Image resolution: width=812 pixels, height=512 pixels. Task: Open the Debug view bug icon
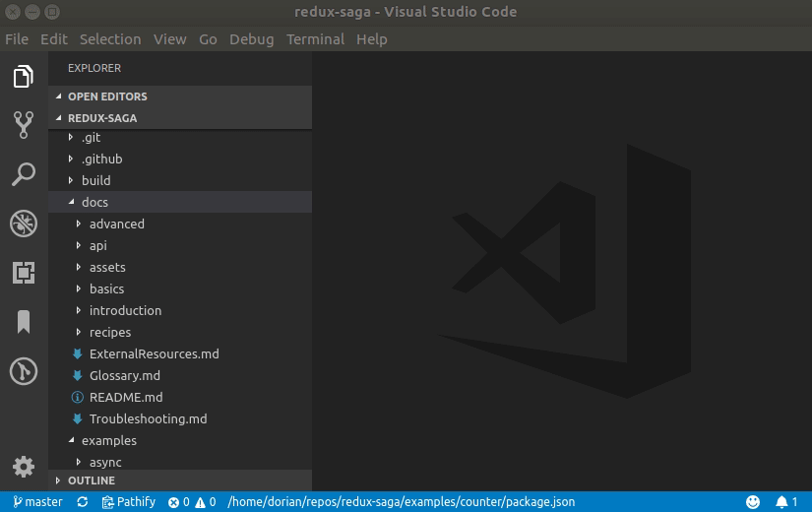(24, 224)
